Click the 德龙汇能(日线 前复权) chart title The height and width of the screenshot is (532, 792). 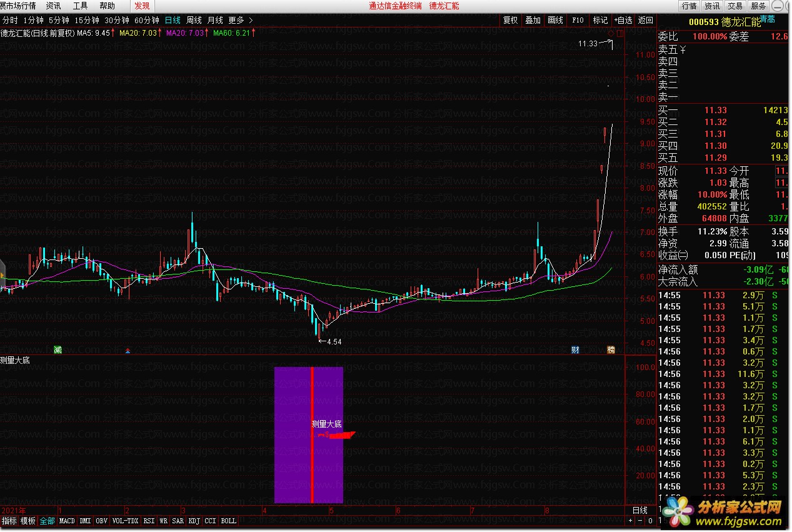(38, 33)
